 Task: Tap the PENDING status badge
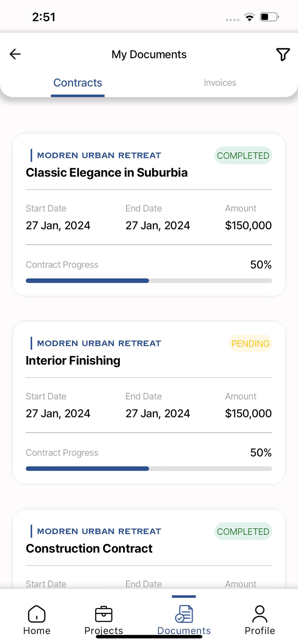pos(250,344)
